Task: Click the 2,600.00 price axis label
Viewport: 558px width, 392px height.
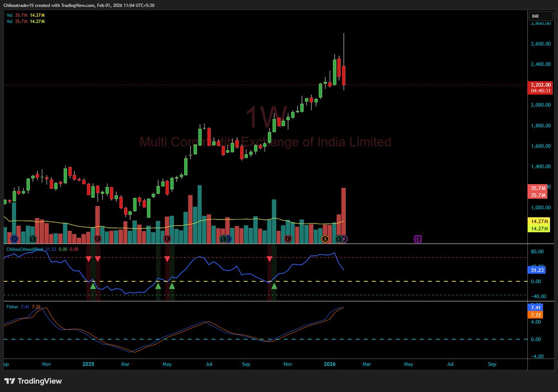Action: (x=541, y=44)
